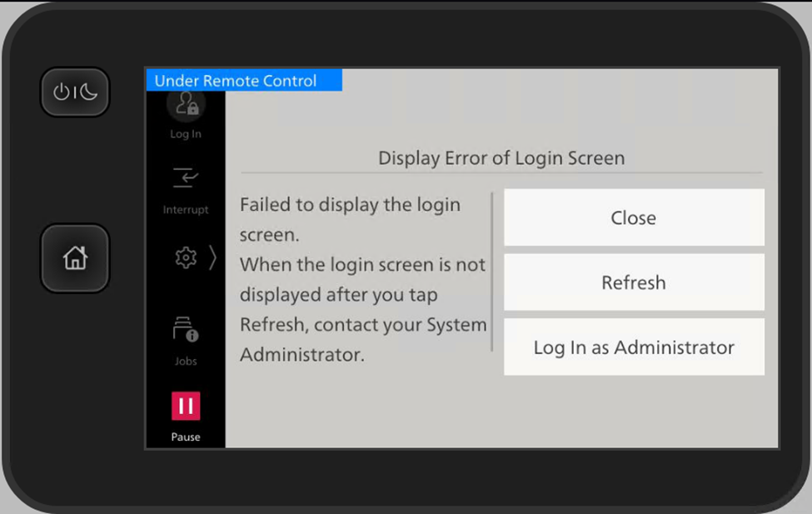812x514 pixels.
Task: Select Log In as Administrator
Action: click(633, 347)
